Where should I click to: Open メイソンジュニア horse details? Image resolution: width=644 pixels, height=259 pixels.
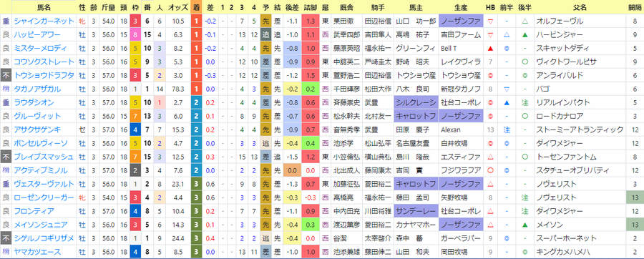coord(41,224)
